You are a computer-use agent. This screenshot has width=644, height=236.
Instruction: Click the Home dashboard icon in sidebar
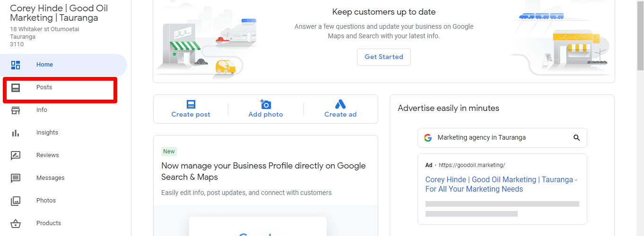click(x=16, y=65)
